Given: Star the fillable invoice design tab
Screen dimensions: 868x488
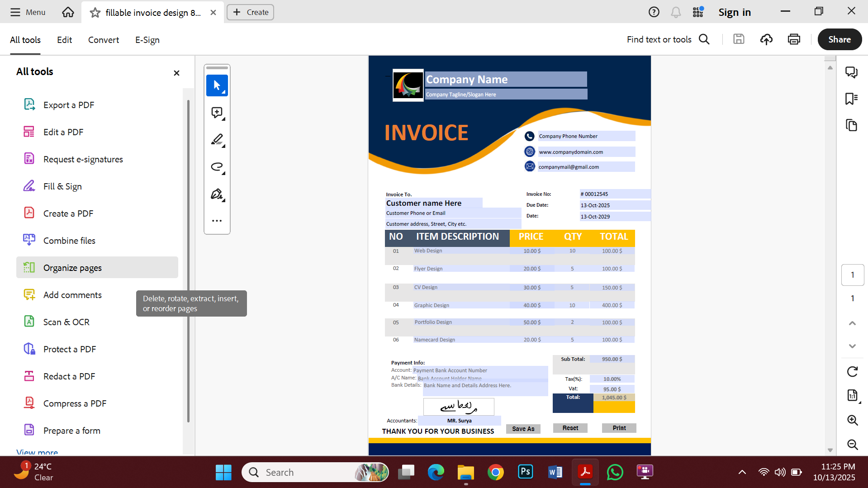Looking at the screenshot, I should 95,12.
